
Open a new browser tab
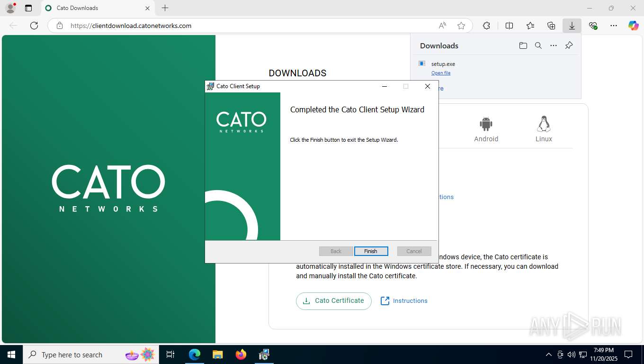tap(165, 8)
